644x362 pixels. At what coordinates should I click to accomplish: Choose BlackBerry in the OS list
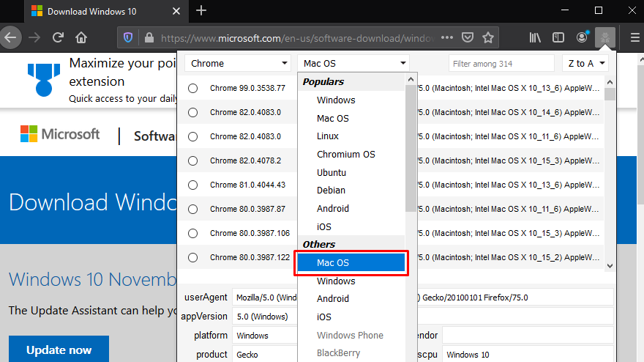[x=351, y=353]
